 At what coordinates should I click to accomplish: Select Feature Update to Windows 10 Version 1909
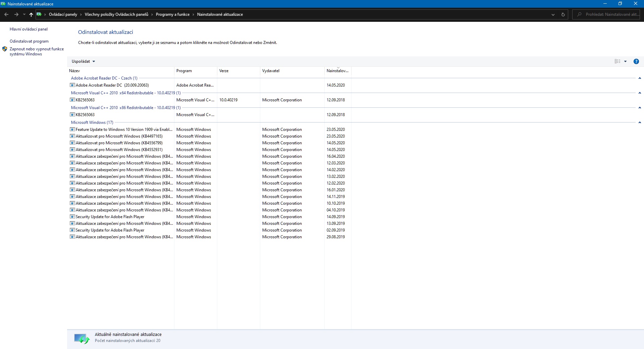124,130
